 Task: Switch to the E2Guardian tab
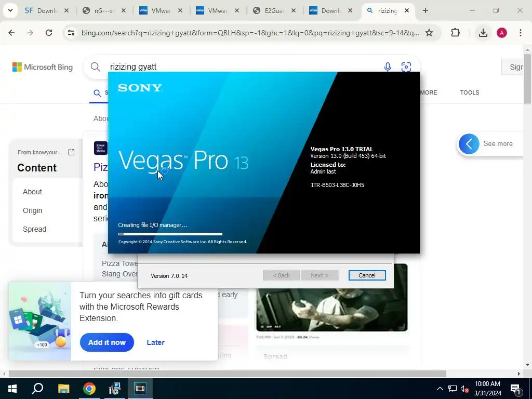(273, 10)
